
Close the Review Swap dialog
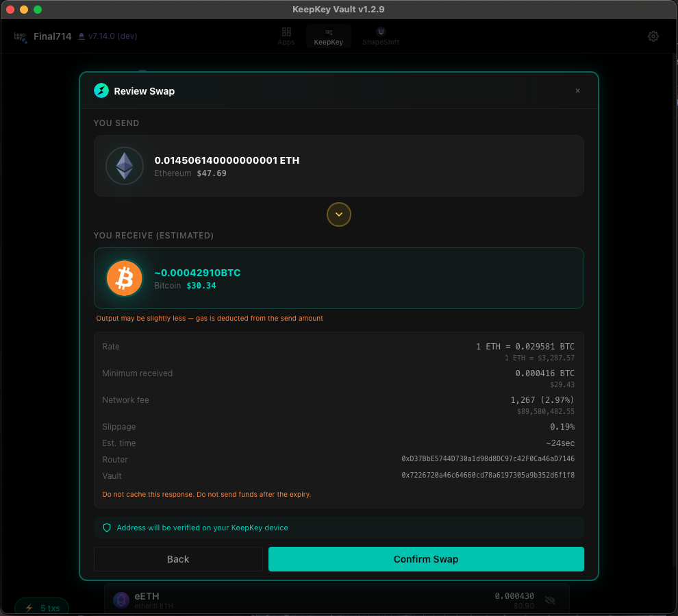click(x=577, y=90)
